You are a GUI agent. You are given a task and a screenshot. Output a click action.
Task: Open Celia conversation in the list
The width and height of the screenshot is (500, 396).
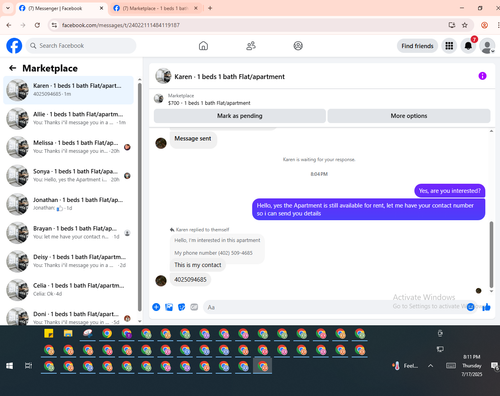(68, 290)
